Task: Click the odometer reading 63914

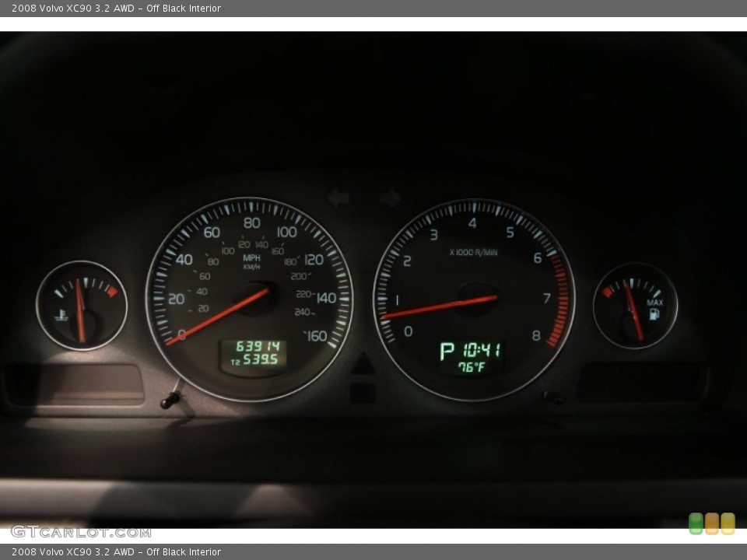Action: (258, 346)
